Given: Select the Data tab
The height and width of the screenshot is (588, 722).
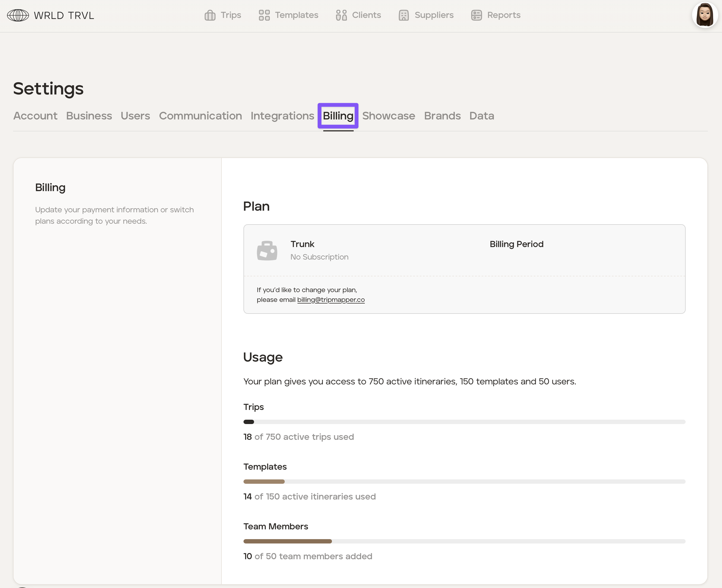Looking at the screenshot, I should pyautogui.click(x=482, y=116).
